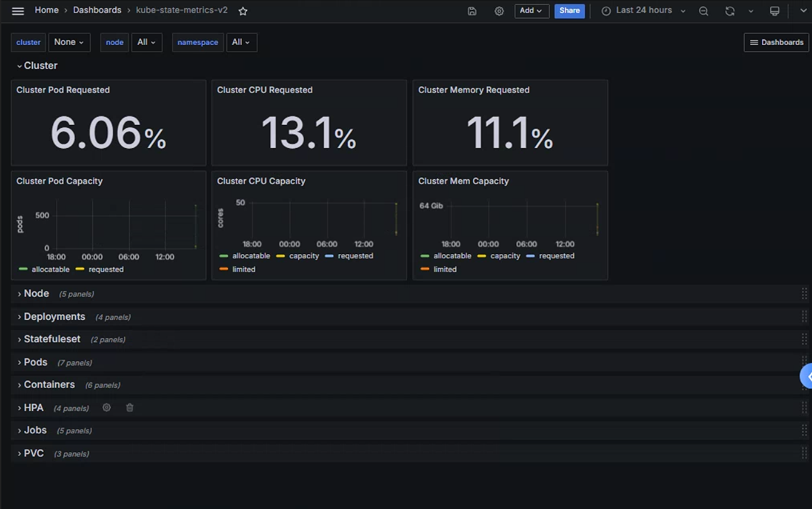Click the top-right collapse chevron
812x509 pixels.
[x=803, y=11]
